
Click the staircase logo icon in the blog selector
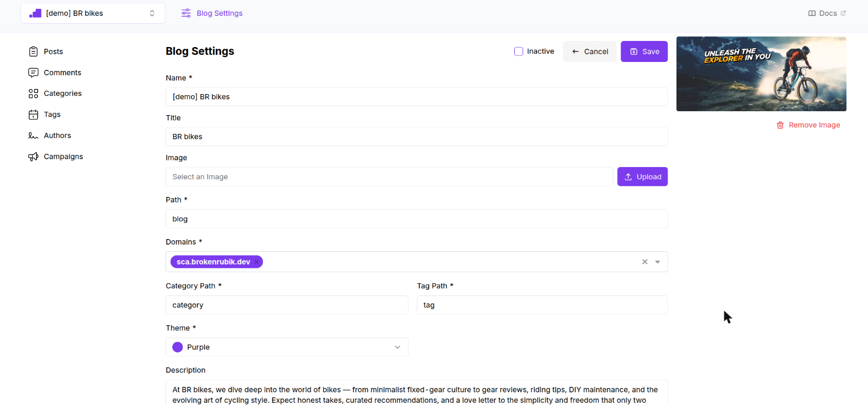pos(35,13)
